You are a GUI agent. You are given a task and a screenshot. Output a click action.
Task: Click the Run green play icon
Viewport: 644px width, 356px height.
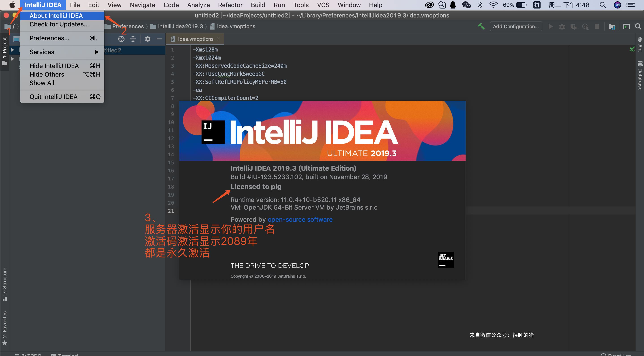tap(550, 26)
